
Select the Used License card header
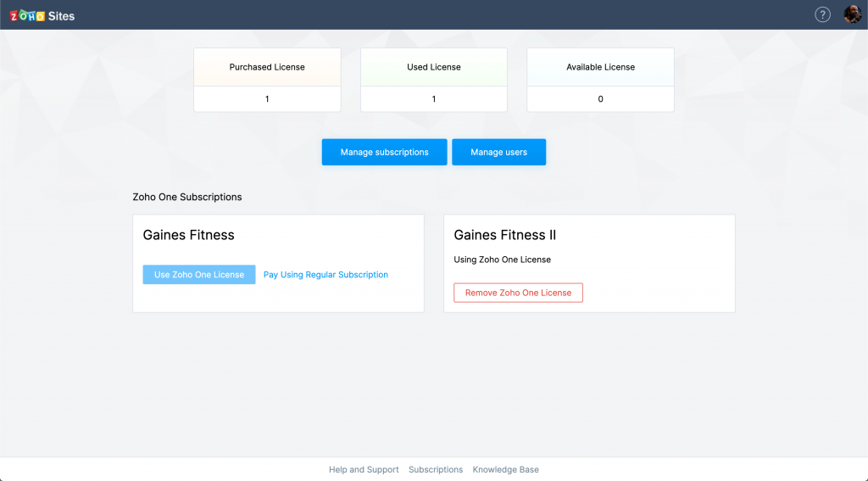434,67
